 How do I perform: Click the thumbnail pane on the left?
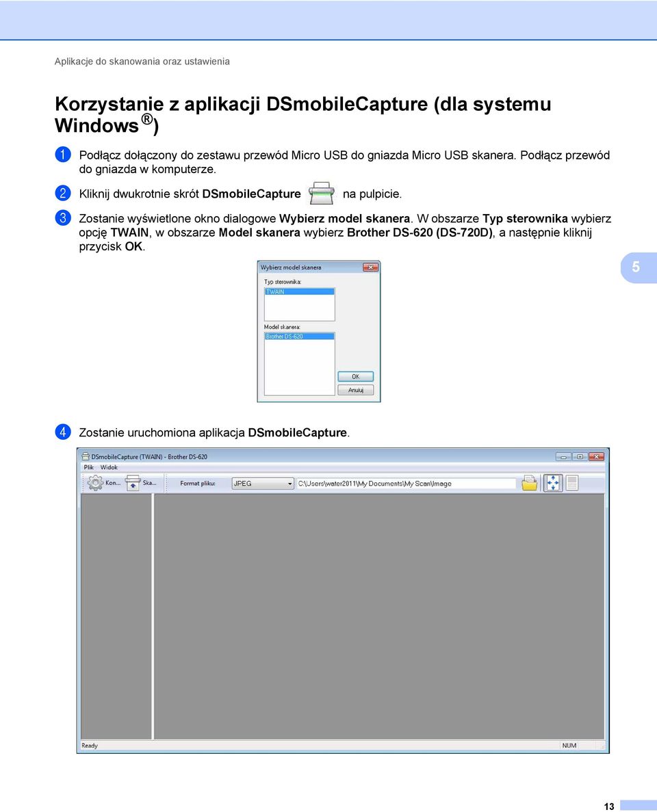pos(116,616)
